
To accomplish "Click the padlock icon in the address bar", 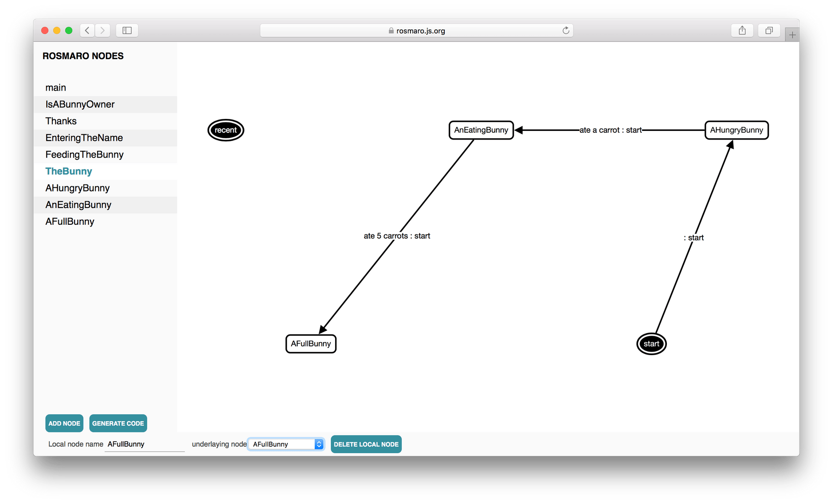I will [390, 31].
